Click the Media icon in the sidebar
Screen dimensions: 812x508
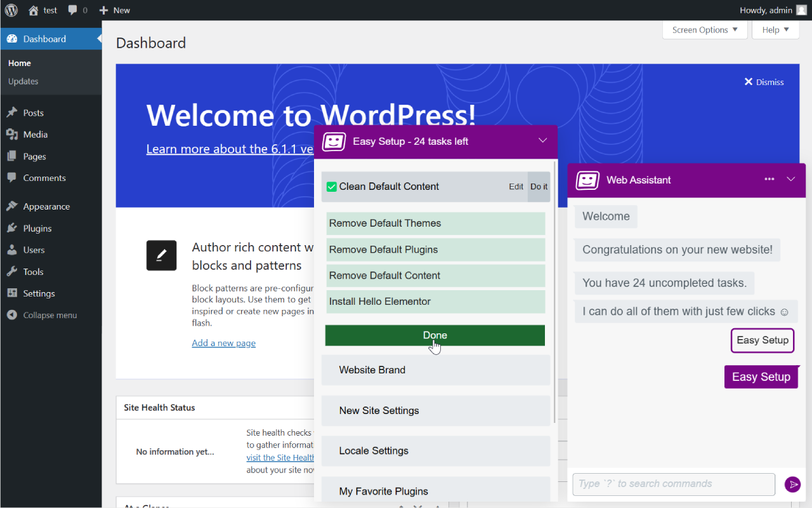(12, 135)
